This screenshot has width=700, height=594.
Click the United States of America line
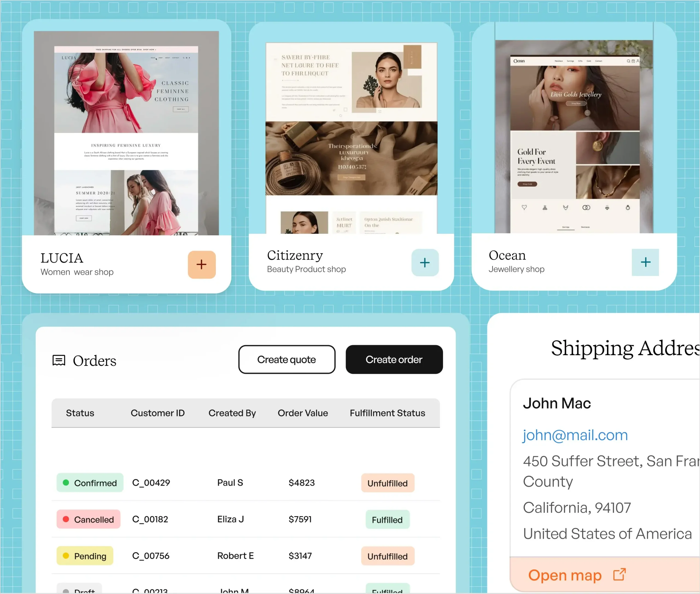tap(607, 534)
